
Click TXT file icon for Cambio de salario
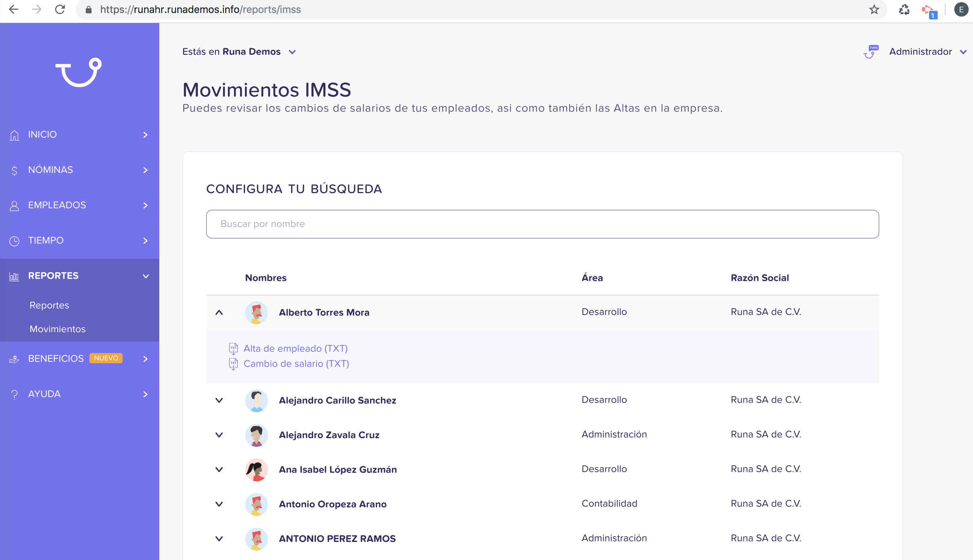click(234, 364)
